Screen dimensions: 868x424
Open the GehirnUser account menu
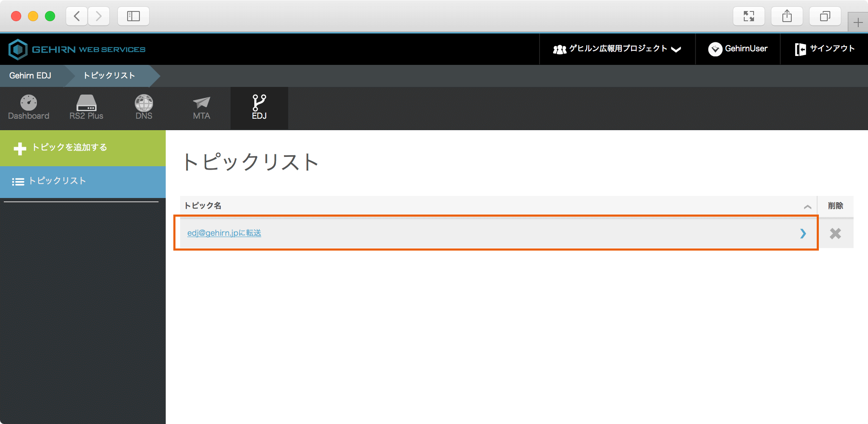pos(738,49)
